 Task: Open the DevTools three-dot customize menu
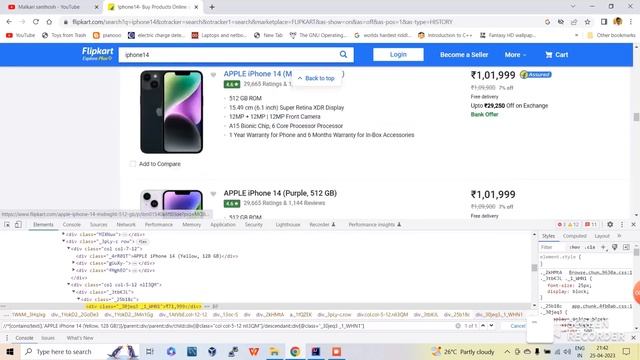point(622,224)
